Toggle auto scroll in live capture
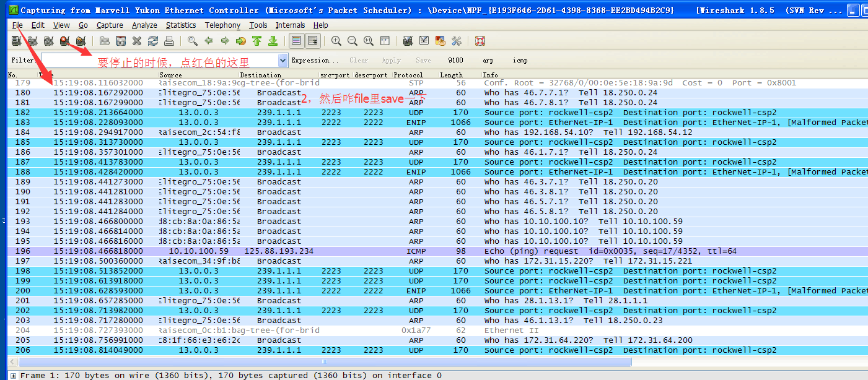 tap(313, 41)
